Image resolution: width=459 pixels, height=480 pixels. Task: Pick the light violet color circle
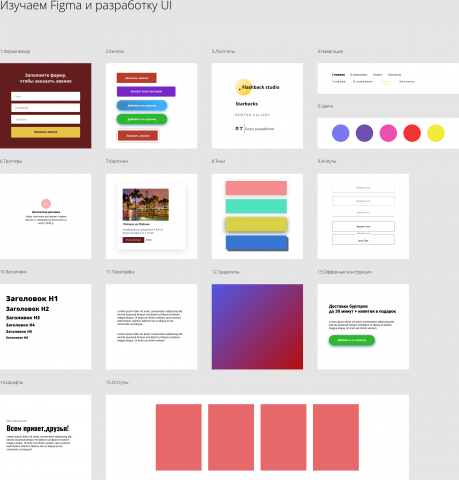341,133
